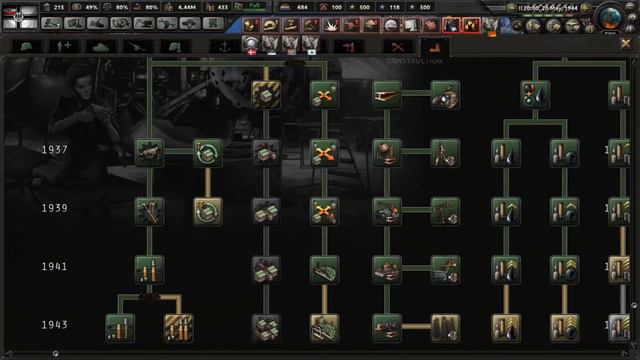Select the Infantry research tab with the helmet icon
This screenshot has height=360, width=640.
click(27, 47)
